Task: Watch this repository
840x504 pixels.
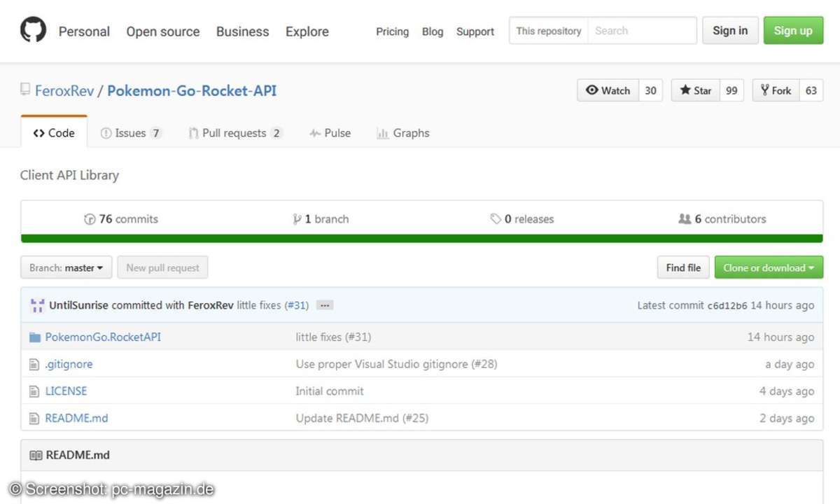Action: 608,90
